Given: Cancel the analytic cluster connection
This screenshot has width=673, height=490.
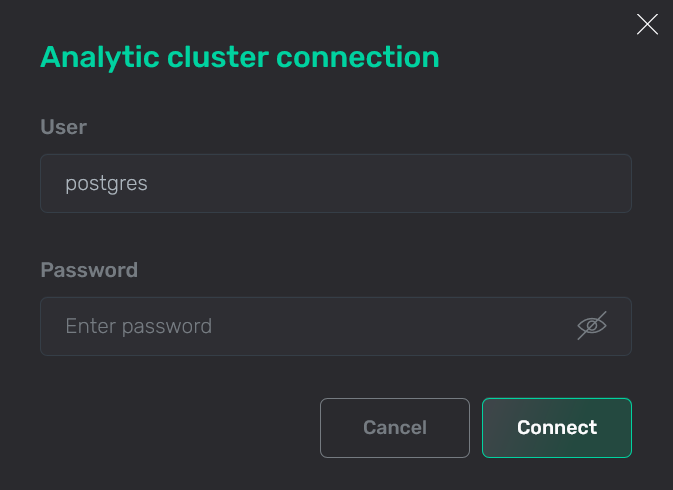Looking at the screenshot, I should pos(395,428).
